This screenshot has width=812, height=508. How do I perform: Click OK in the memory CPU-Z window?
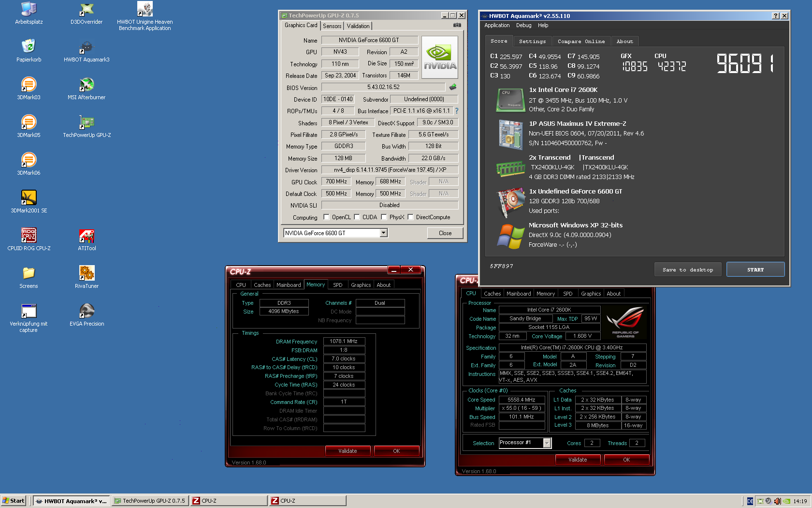(x=396, y=451)
